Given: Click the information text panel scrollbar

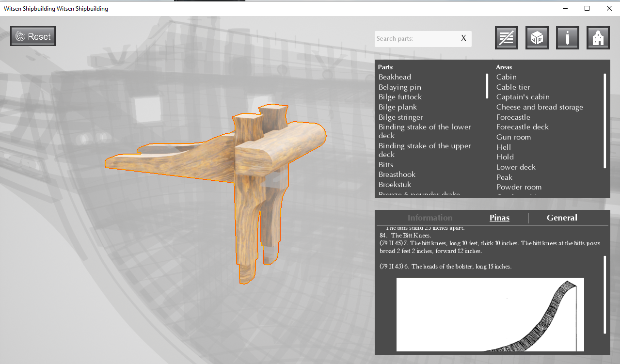Looking at the screenshot, I should pos(605,295).
